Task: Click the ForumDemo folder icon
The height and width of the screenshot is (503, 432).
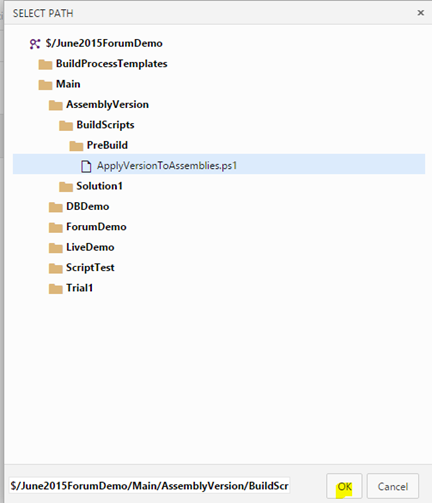Action: point(55,228)
